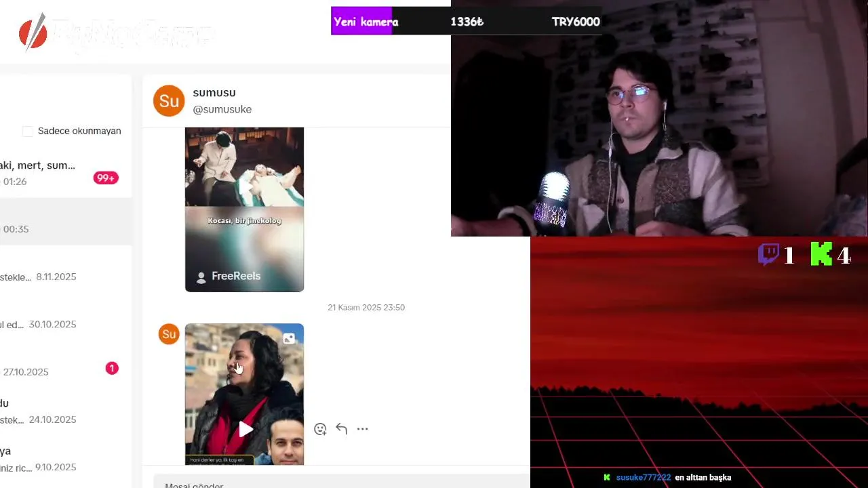Viewport: 868px width, 488px height.
Task: Click susuke777222 username in chat overlay
Action: pos(644,478)
